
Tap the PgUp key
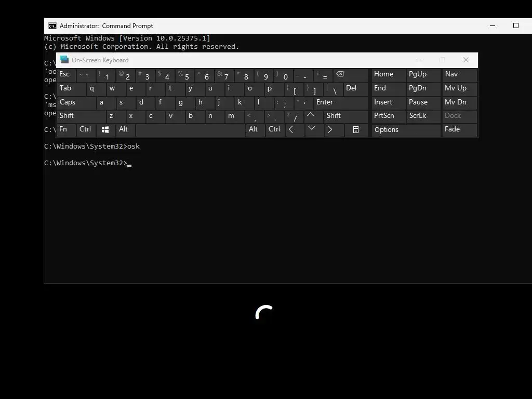click(x=423, y=75)
